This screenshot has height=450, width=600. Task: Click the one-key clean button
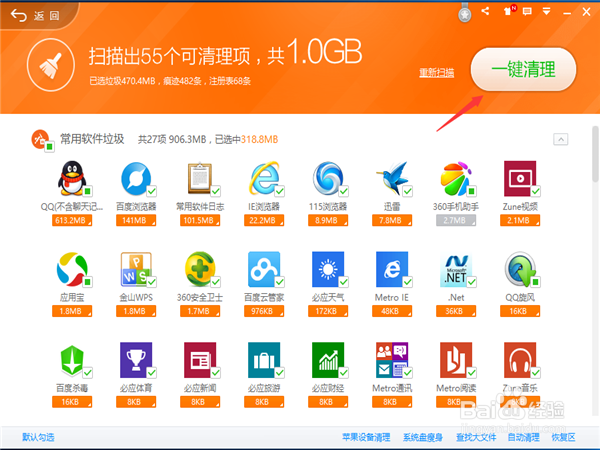click(523, 69)
